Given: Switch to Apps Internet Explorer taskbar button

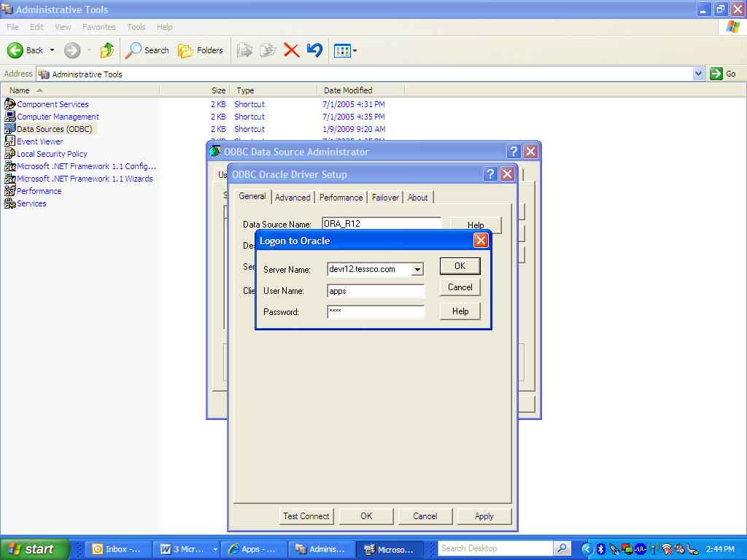Looking at the screenshot, I should tap(255, 550).
